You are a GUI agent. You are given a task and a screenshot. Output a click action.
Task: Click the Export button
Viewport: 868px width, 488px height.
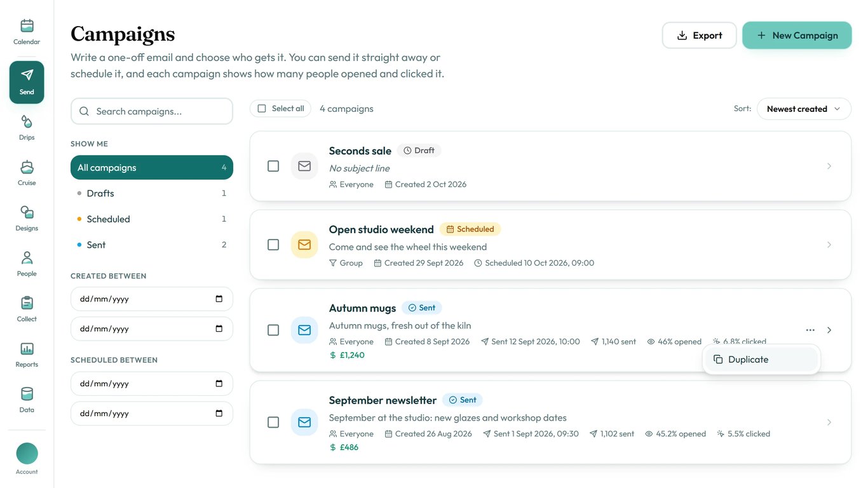click(x=700, y=36)
